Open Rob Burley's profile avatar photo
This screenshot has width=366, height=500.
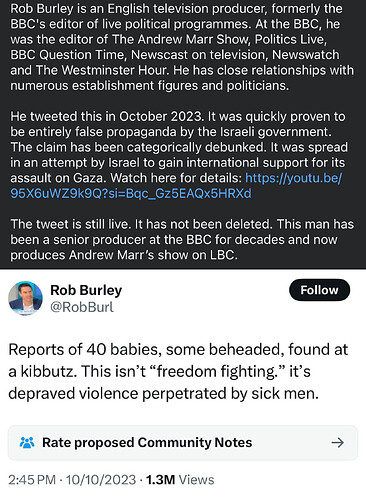(25, 298)
